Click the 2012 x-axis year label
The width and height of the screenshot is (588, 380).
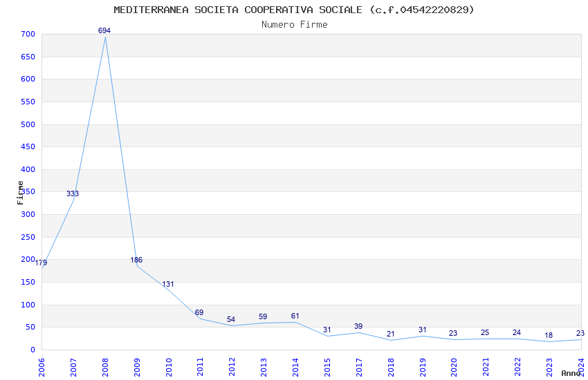[232, 368]
